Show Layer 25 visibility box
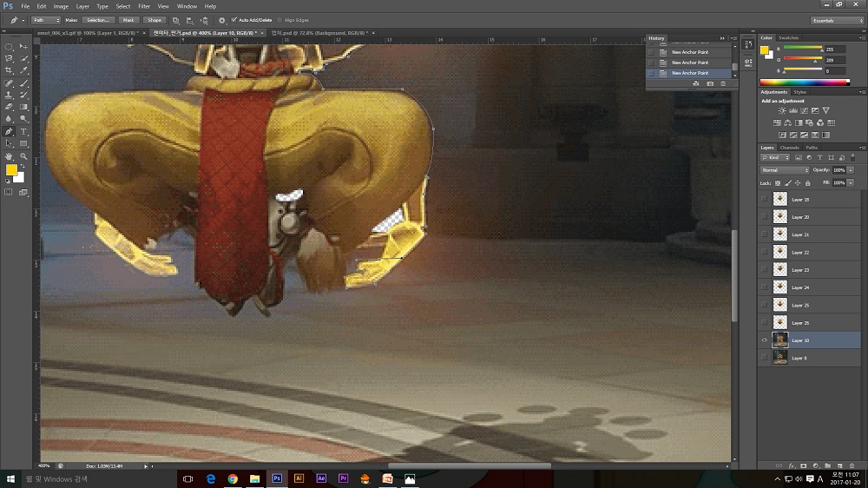Image resolution: width=868 pixels, height=488 pixels. click(x=764, y=305)
